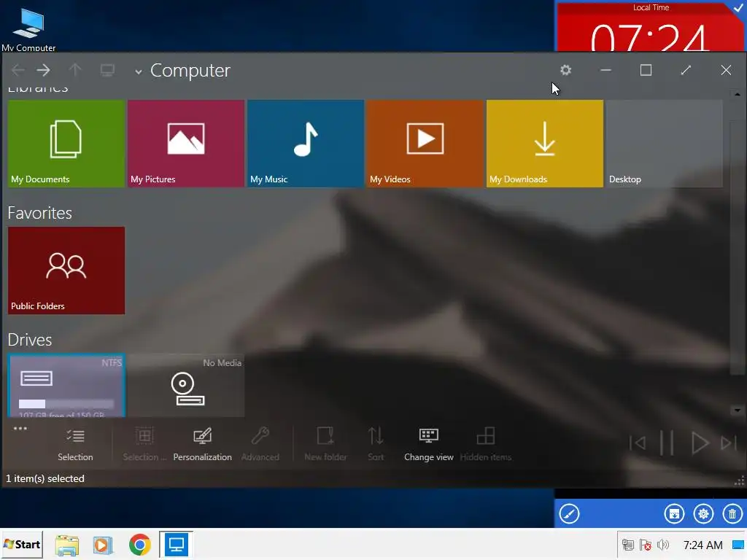Click the Local Time clock display
This screenshot has height=560, width=747.
pos(649,37)
